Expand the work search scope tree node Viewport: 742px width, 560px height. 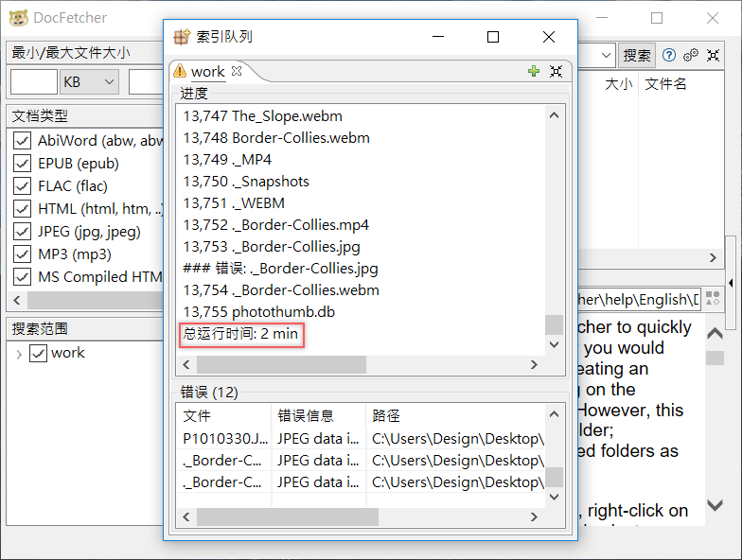coord(19,354)
